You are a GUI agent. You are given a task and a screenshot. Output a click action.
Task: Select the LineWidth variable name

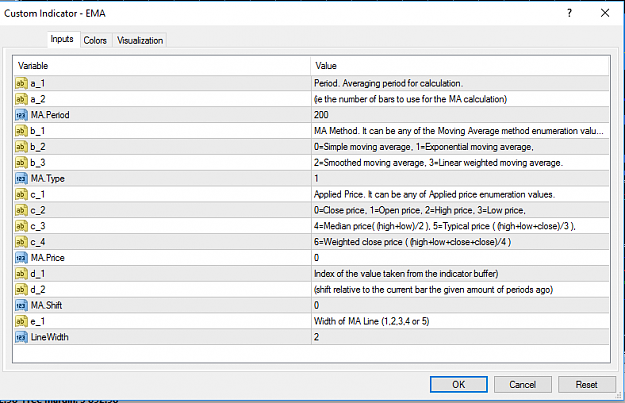pos(50,337)
